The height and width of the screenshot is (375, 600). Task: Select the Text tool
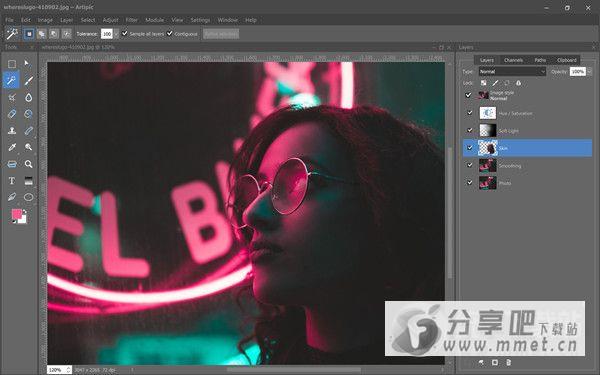coord(12,181)
